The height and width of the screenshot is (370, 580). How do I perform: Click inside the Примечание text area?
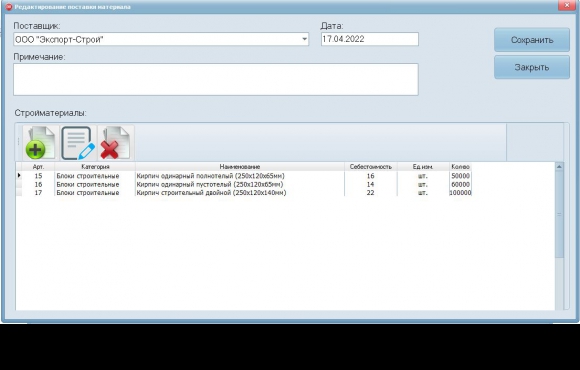(216, 79)
